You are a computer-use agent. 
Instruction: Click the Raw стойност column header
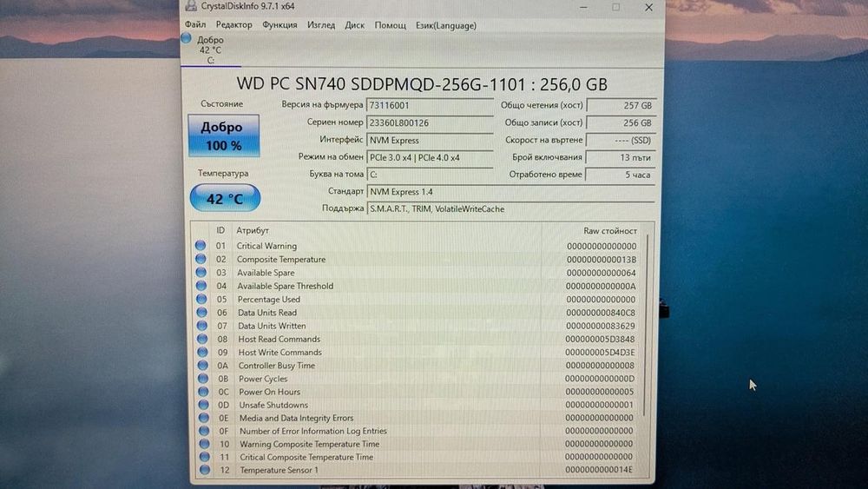pos(610,231)
